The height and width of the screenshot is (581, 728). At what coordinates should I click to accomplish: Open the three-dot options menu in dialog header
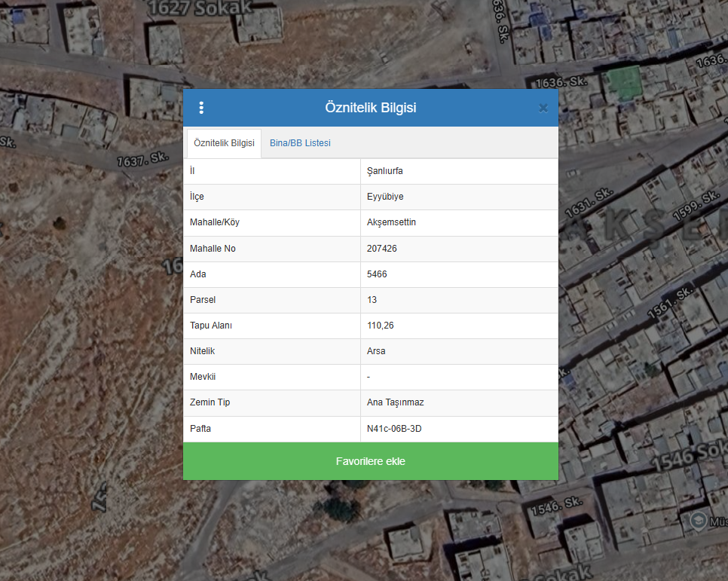[x=201, y=108]
